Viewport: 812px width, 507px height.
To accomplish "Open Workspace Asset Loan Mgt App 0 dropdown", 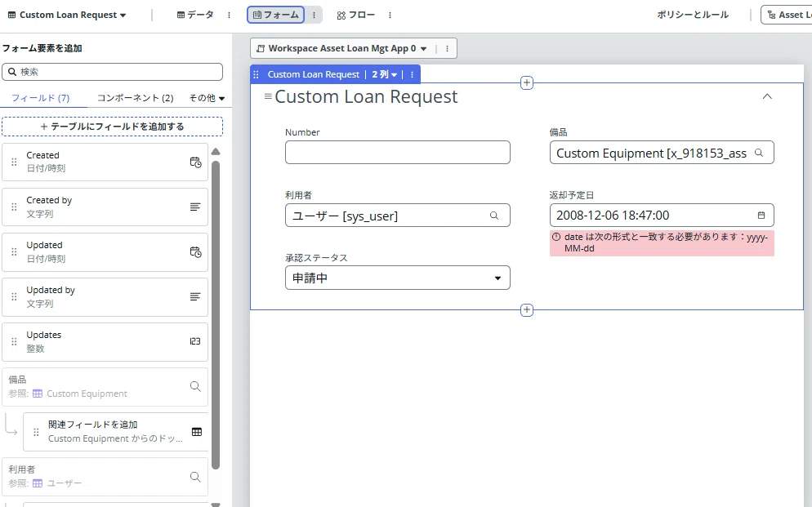I will [x=342, y=49].
